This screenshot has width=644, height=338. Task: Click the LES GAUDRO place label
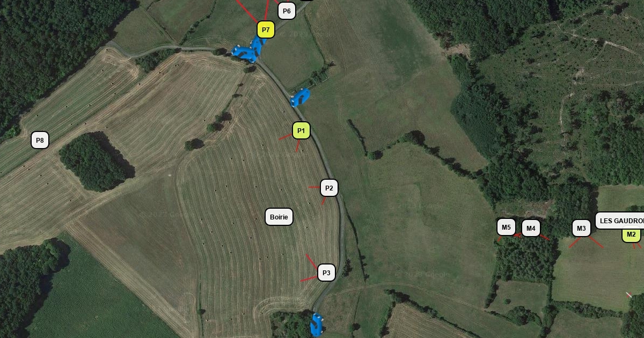[620, 221]
